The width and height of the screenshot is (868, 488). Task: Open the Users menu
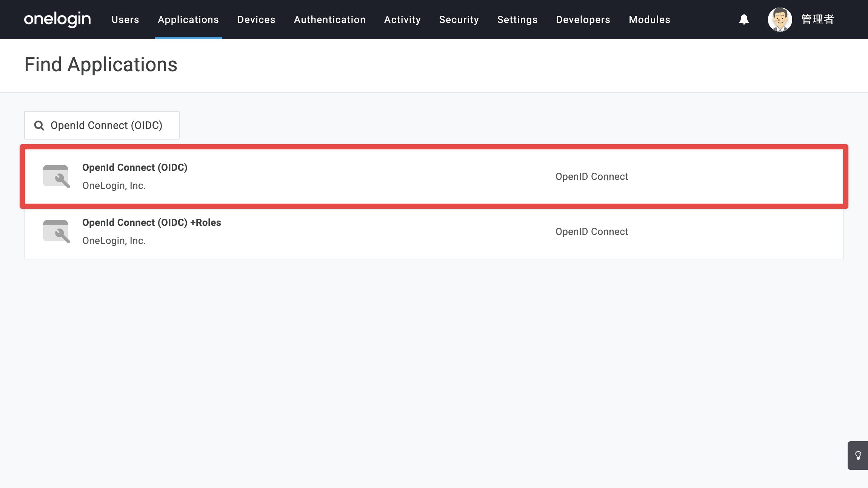(125, 20)
